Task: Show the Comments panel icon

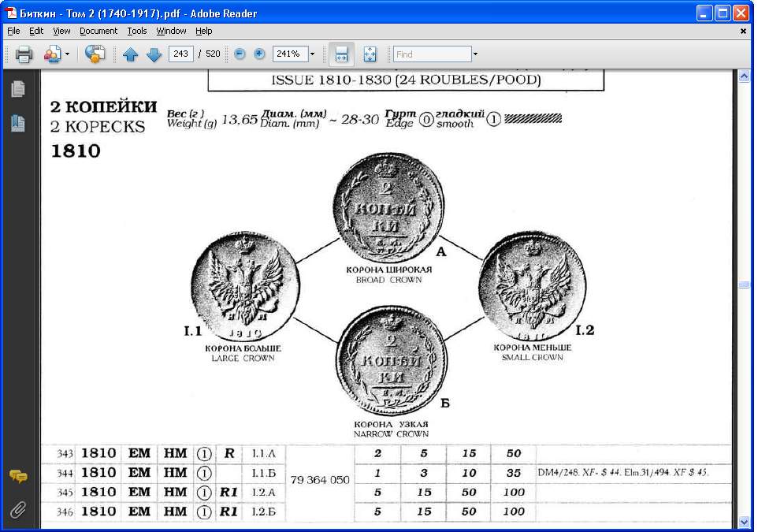Action: [18, 476]
